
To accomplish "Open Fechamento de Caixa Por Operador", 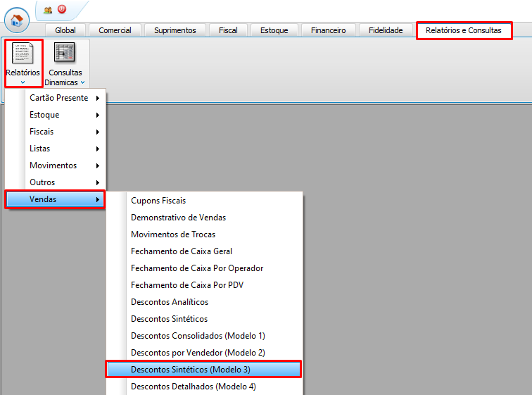I will coord(204,268).
